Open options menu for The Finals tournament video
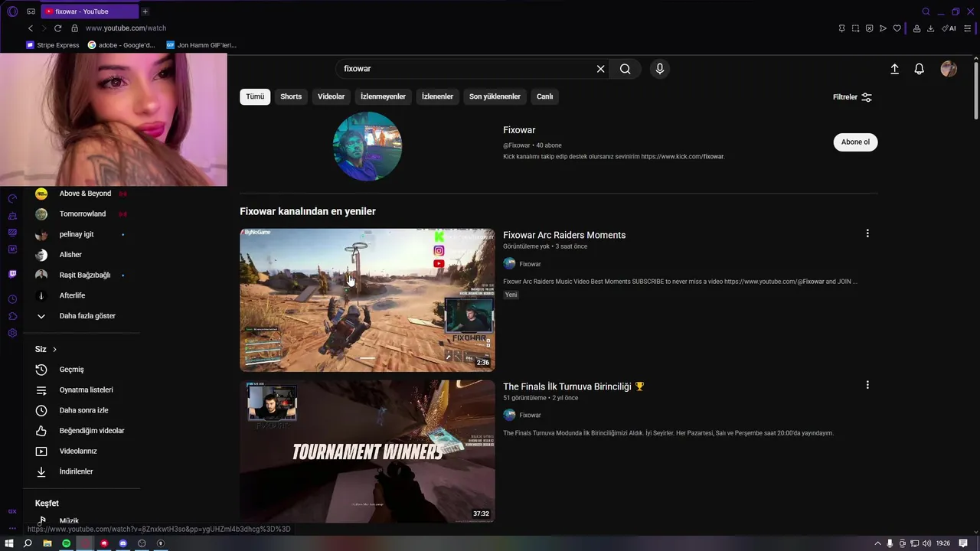 867,385
